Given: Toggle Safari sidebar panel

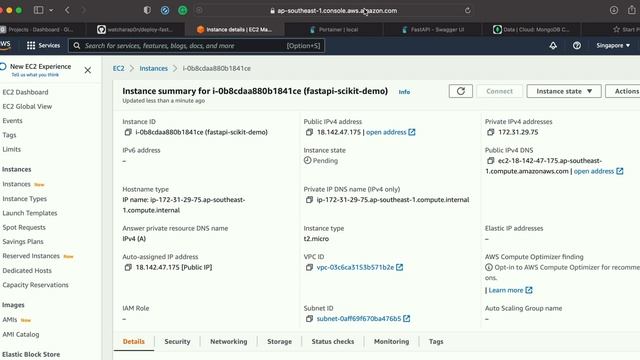Looking at the screenshot, I should pos(38,10).
